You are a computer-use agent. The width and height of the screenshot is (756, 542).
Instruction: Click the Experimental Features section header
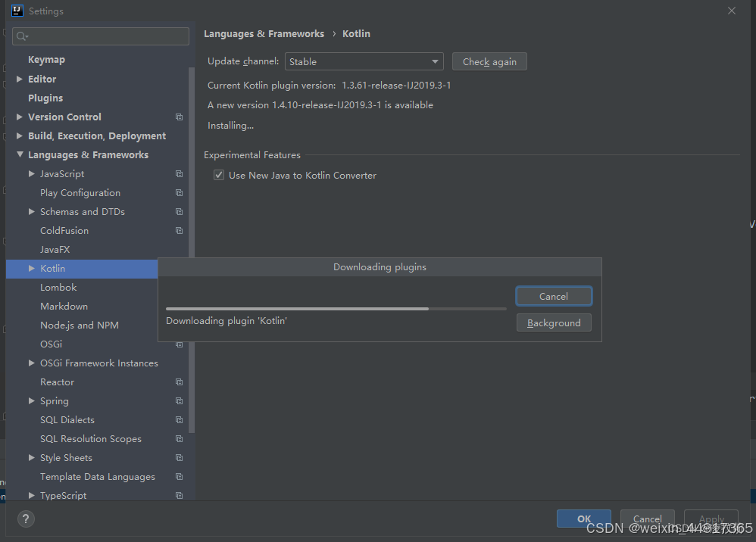[x=252, y=155]
